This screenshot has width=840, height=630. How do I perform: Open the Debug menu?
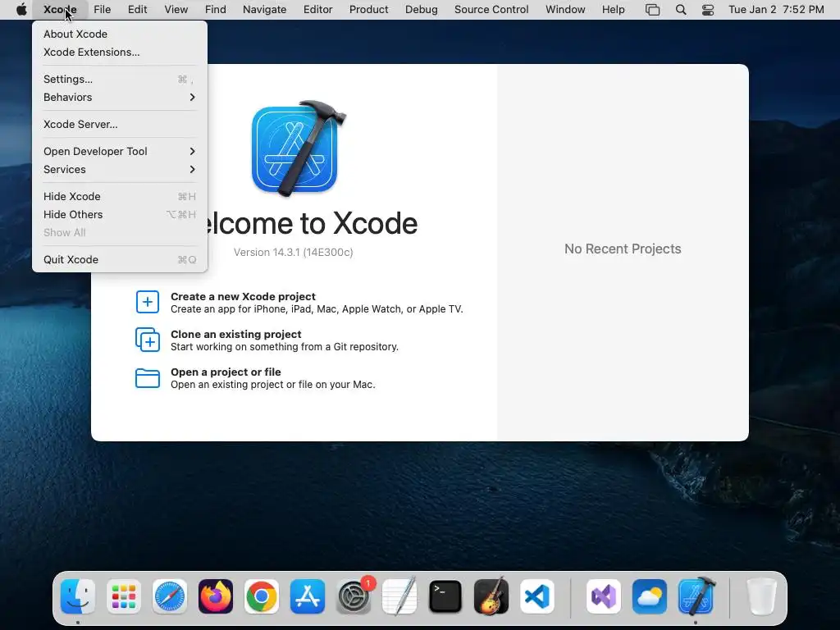tap(421, 9)
